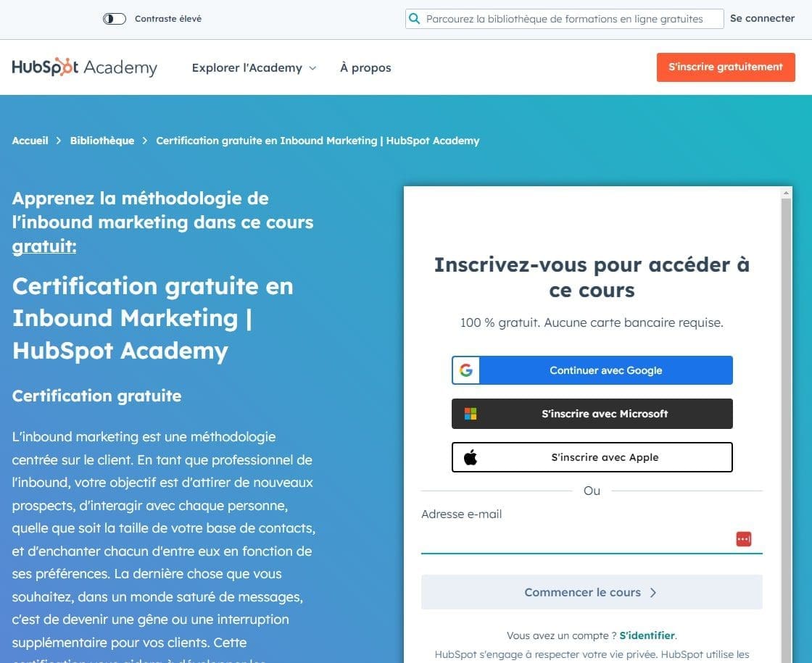Image resolution: width=812 pixels, height=663 pixels.
Task: Click the red password manager icon in email field
Action: click(744, 539)
